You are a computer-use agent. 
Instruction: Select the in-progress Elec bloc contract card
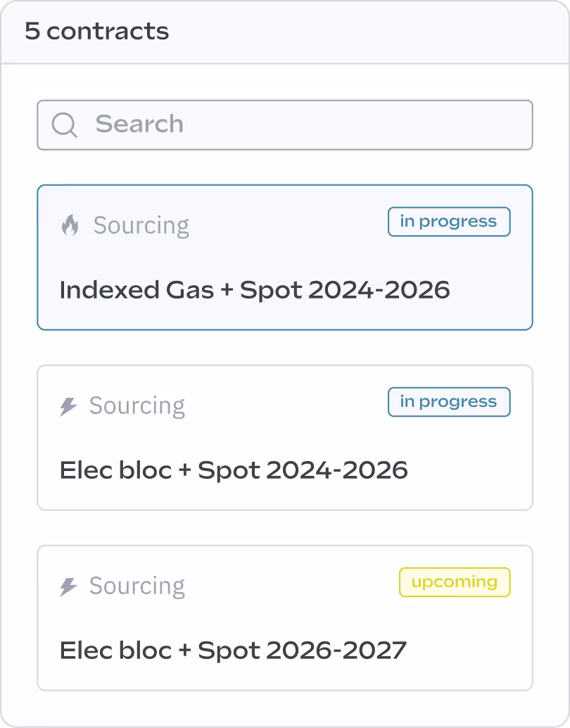click(x=284, y=438)
